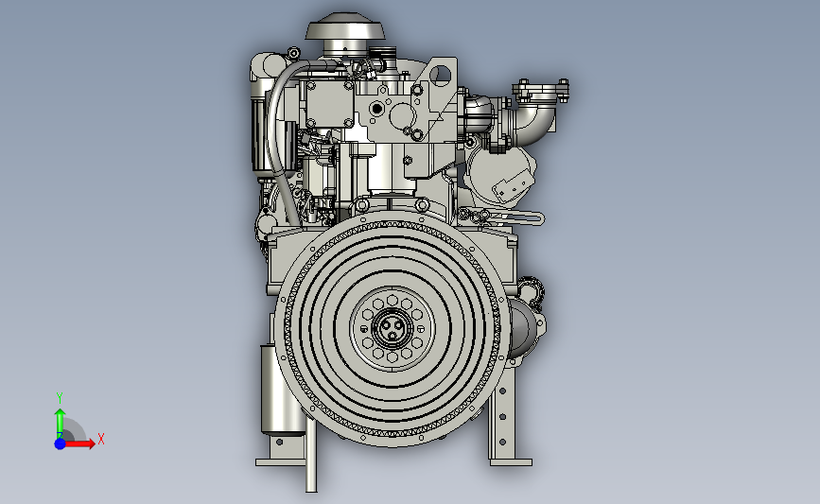Click the green Y axis arrow of the triad
Screen dimensions: 820x504
tap(61, 424)
